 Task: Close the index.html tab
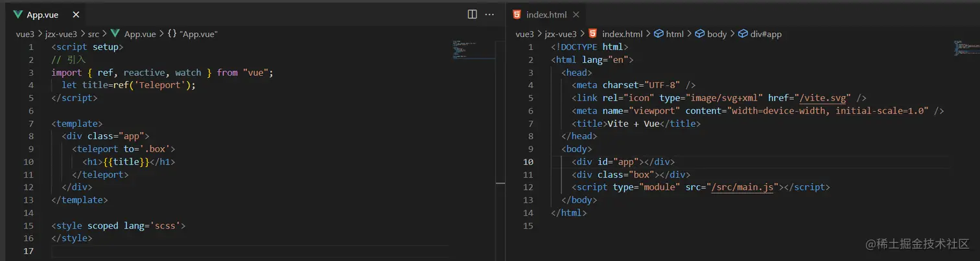[x=576, y=14]
